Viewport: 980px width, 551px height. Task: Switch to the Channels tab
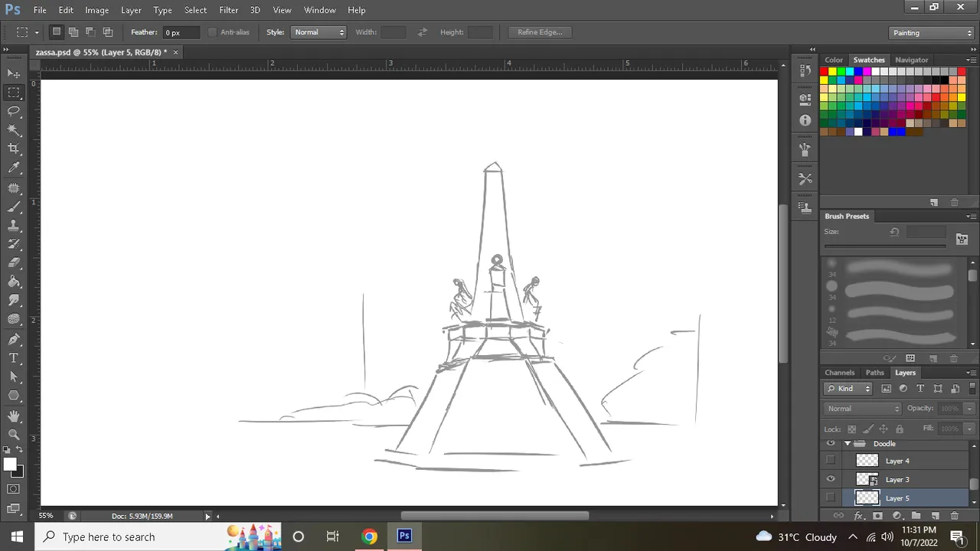(x=840, y=373)
